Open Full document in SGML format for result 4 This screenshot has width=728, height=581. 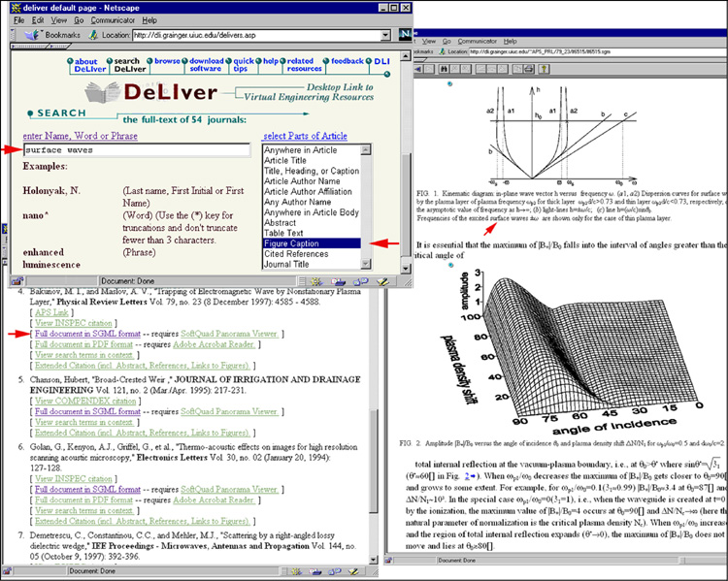pyautogui.click(x=87, y=334)
